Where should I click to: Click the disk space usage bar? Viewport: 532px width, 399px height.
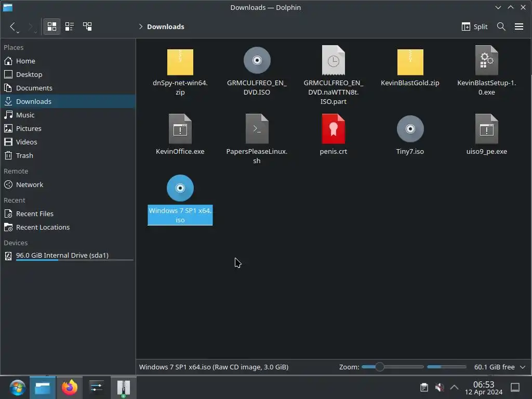pos(446,367)
